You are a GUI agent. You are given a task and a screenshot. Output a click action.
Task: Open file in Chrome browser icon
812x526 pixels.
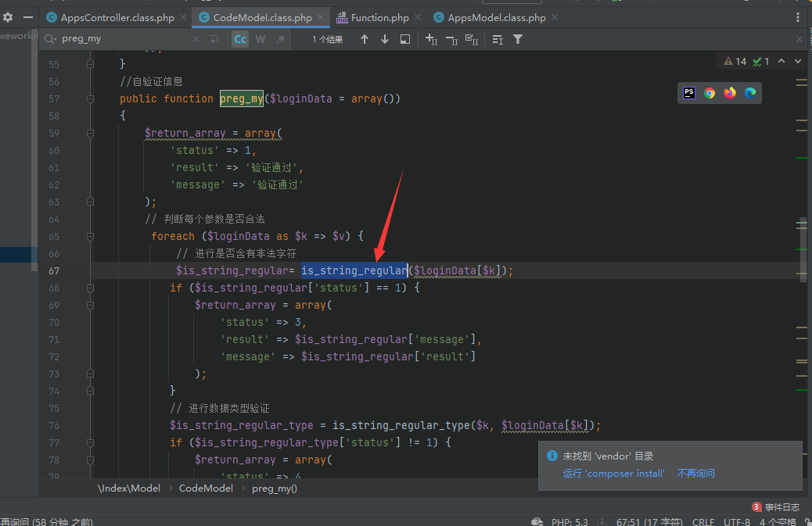click(x=710, y=93)
